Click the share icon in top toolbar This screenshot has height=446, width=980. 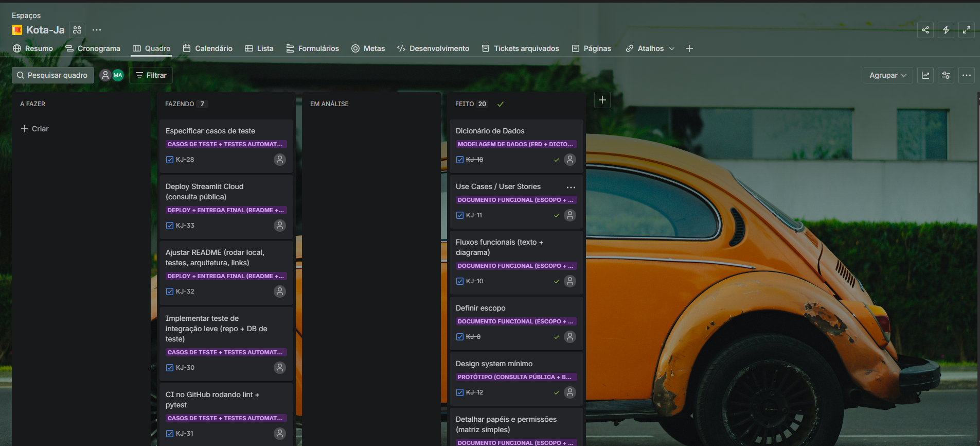[925, 30]
